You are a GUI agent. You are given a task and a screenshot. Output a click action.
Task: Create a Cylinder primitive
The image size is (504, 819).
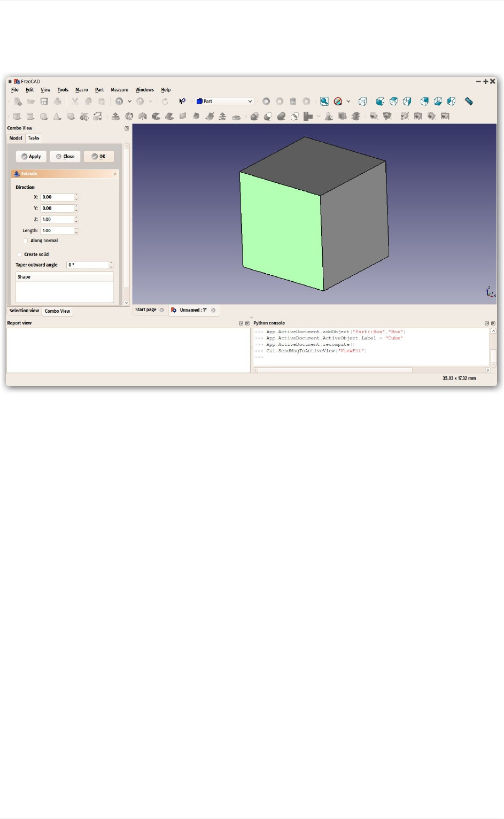click(x=30, y=116)
